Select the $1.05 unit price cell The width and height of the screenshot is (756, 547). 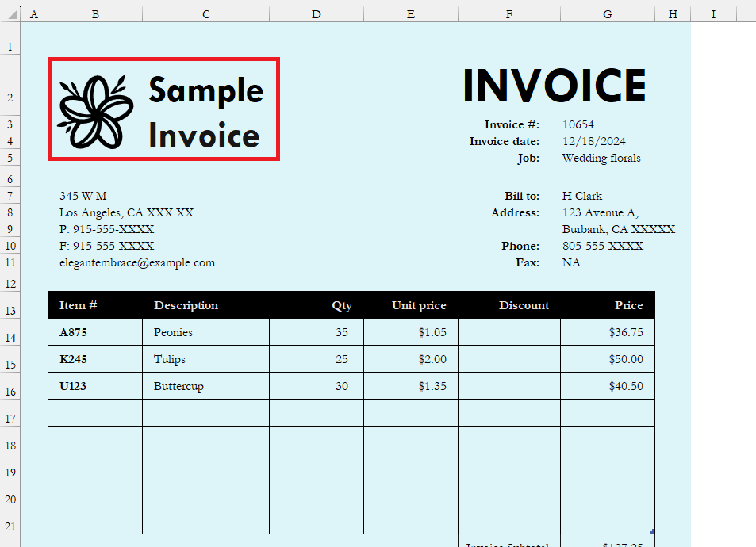coord(411,332)
